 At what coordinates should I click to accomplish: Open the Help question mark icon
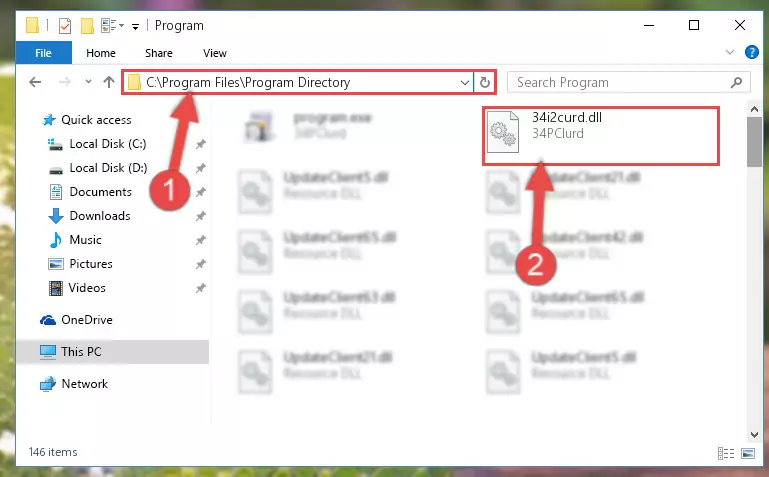pos(751,52)
